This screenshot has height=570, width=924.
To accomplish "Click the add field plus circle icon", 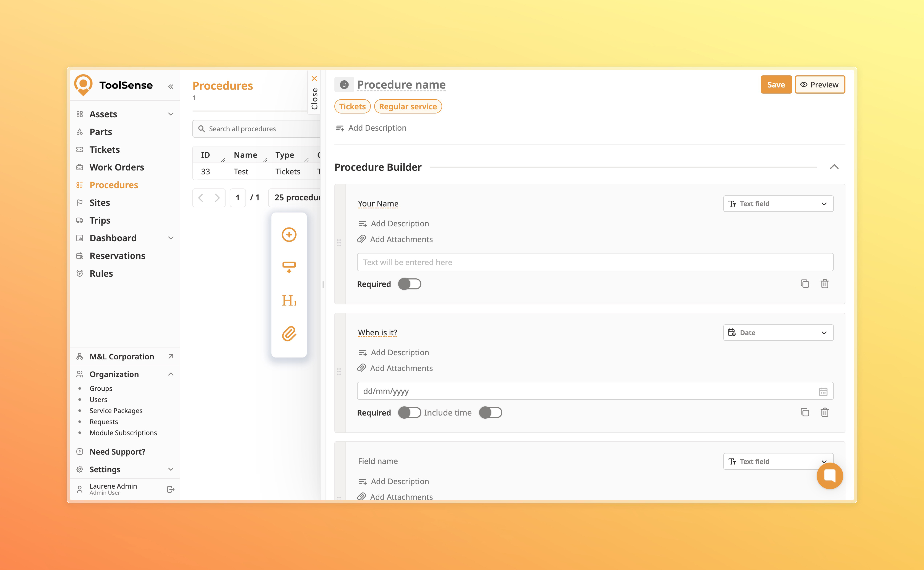I will point(289,235).
